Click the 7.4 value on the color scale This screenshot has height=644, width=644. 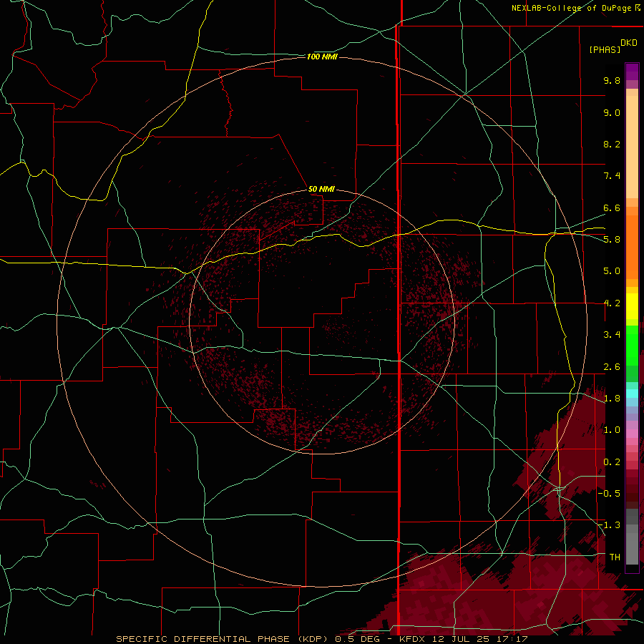coord(612,176)
